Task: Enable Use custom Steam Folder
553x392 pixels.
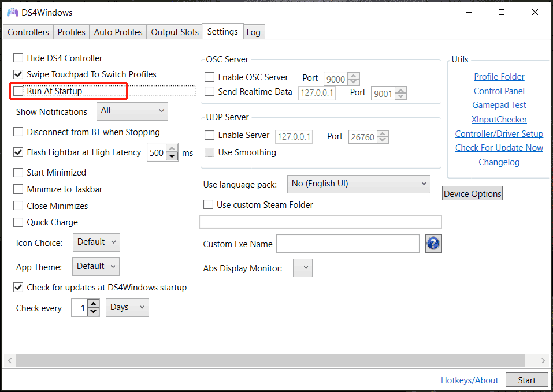Action: click(x=208, y=204)
